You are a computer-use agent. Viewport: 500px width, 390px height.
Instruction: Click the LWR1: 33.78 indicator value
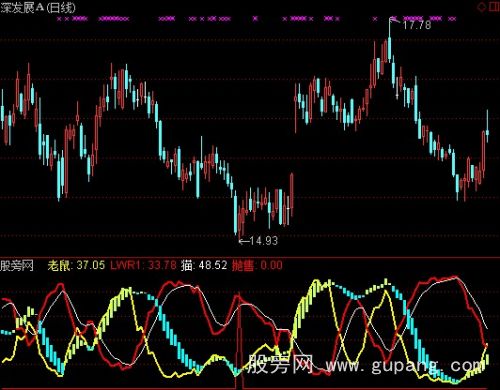(x=143, y=265)
